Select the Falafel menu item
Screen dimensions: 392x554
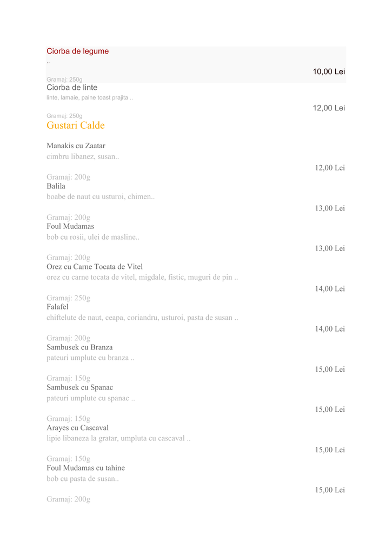click(57, 307)
